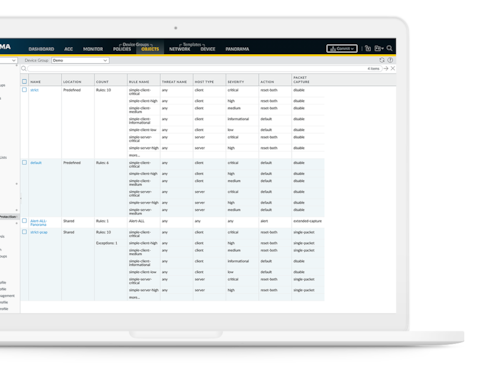Expand more rules under strict profile

click(134, 155)
